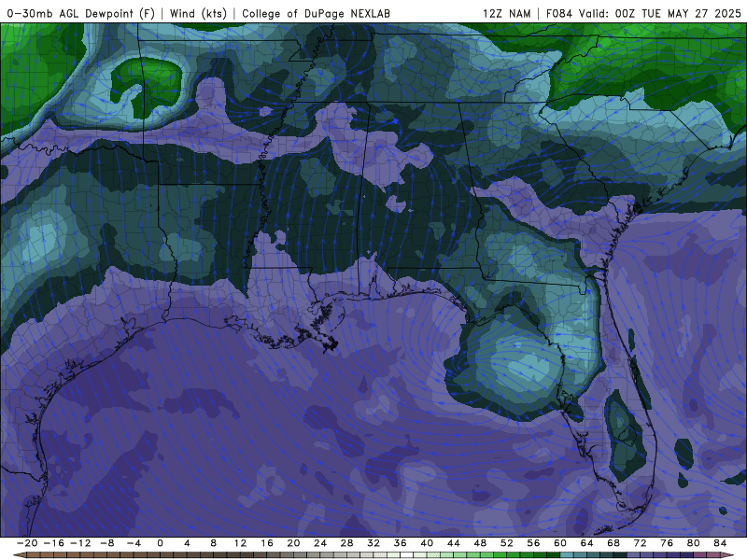Select the 24 legend scale label
This screenshot has width=747, height=560.
point(320,543)
